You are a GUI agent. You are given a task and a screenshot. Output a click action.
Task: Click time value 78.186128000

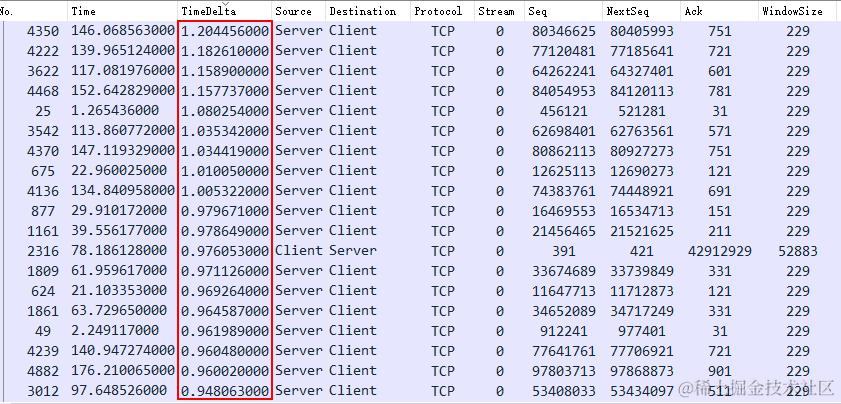(x=119, y=251)
